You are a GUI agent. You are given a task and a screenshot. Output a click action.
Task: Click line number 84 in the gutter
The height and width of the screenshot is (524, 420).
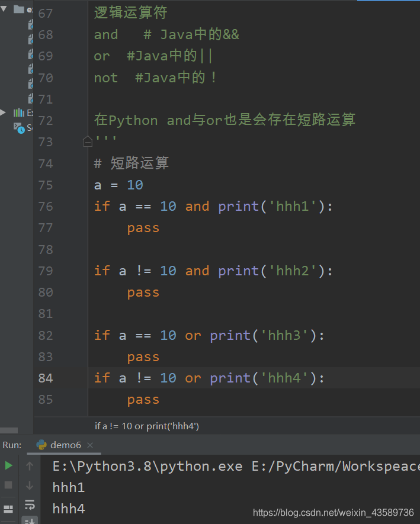[x=46, y=378]
